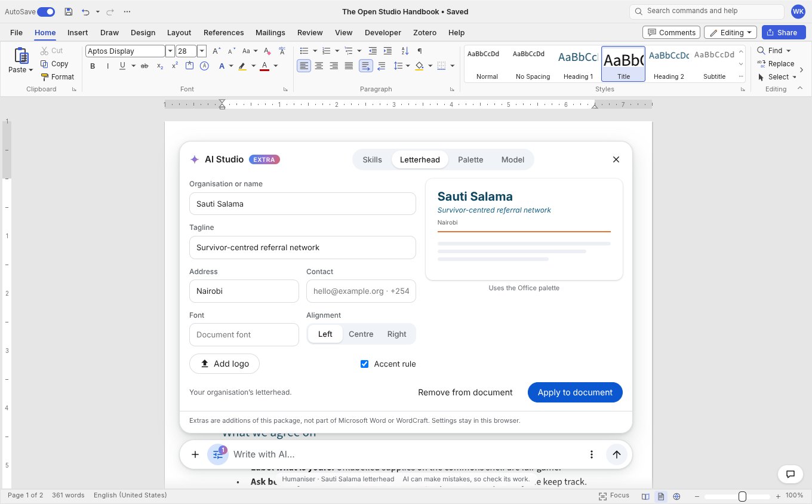The image size is (812, 504).
Task: Send the AI prompt with arrow button
Action: point(617,454)
